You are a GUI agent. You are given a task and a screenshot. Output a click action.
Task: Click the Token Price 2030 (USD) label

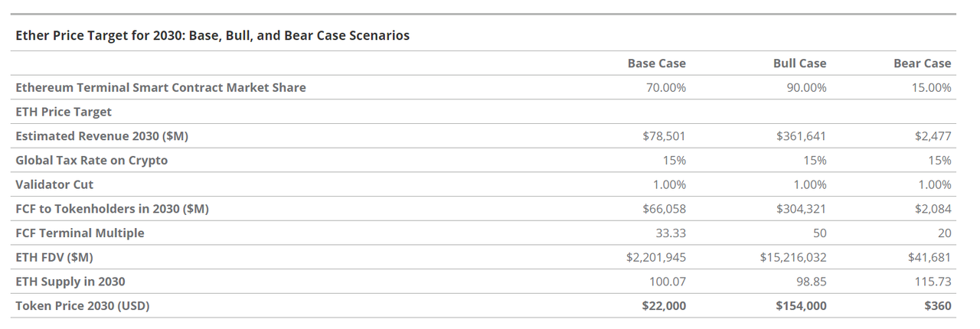click(x=83, y=306)
